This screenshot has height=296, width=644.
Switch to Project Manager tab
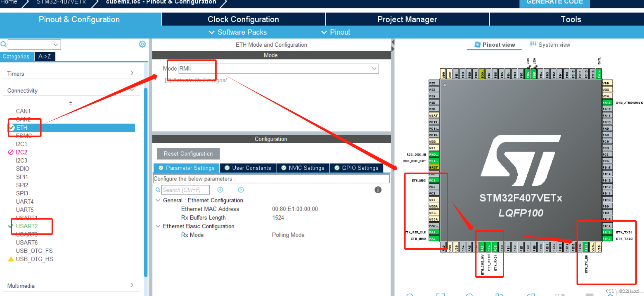pos(407,19)
